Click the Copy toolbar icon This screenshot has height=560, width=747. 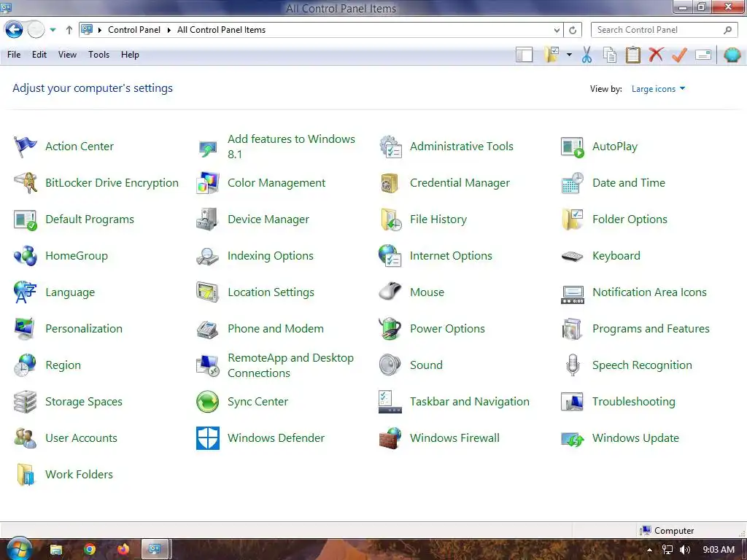[x=610, y=55]
